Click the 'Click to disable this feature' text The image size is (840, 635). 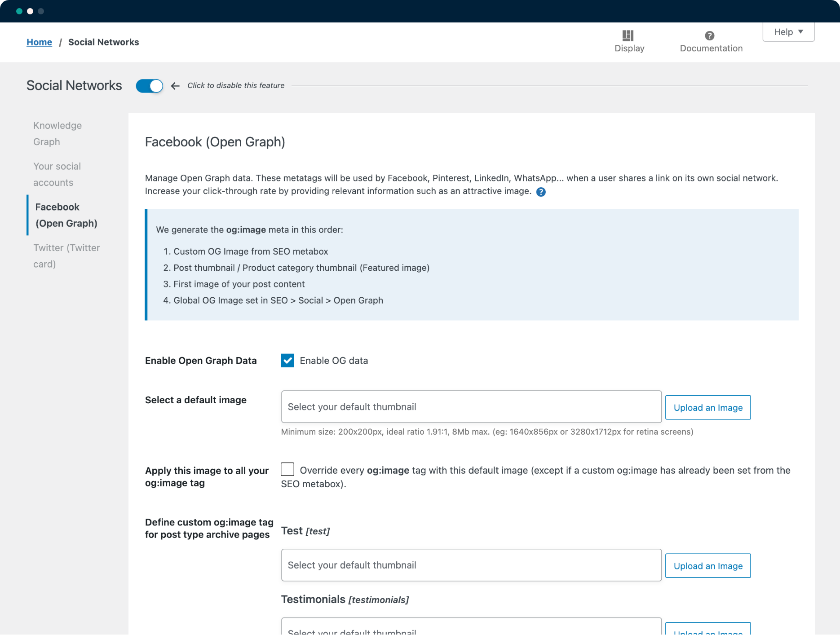236,85
